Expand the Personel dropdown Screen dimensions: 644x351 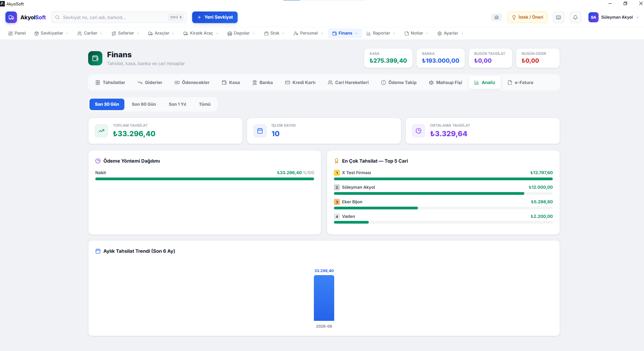308,33
